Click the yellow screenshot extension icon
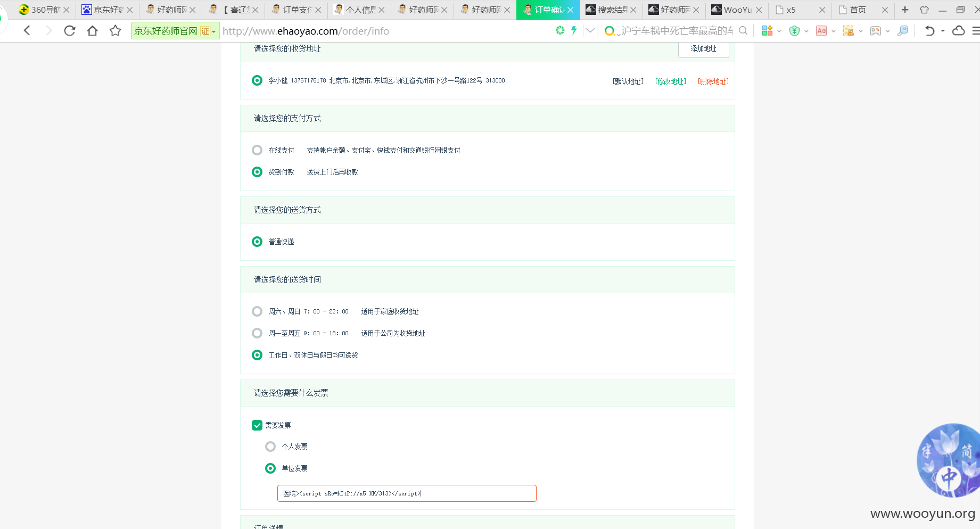The height and width of the screenshot is (529, 980). (x=849, y=31)
